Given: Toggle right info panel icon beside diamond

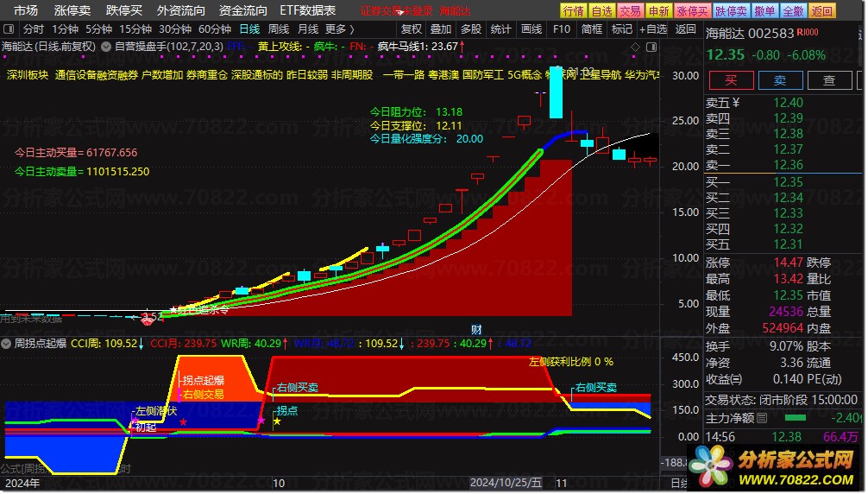Looking at the screenshot, I should pyautogui.click(x=651, y=47).
